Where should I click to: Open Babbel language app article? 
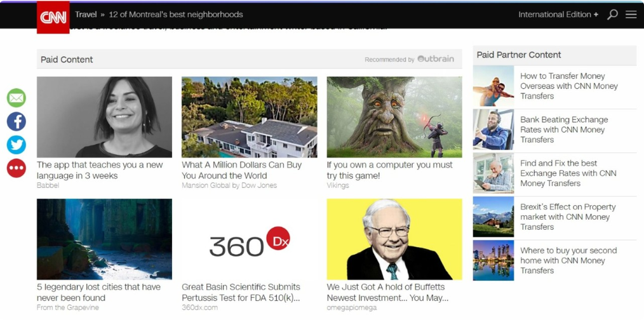(100, 170)
